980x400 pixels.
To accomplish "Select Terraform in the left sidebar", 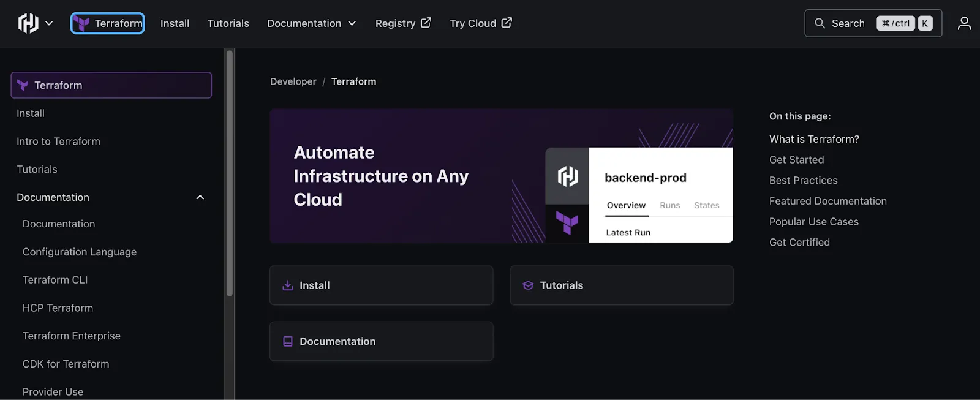I will pyautogui.click(x=111, y=85).
